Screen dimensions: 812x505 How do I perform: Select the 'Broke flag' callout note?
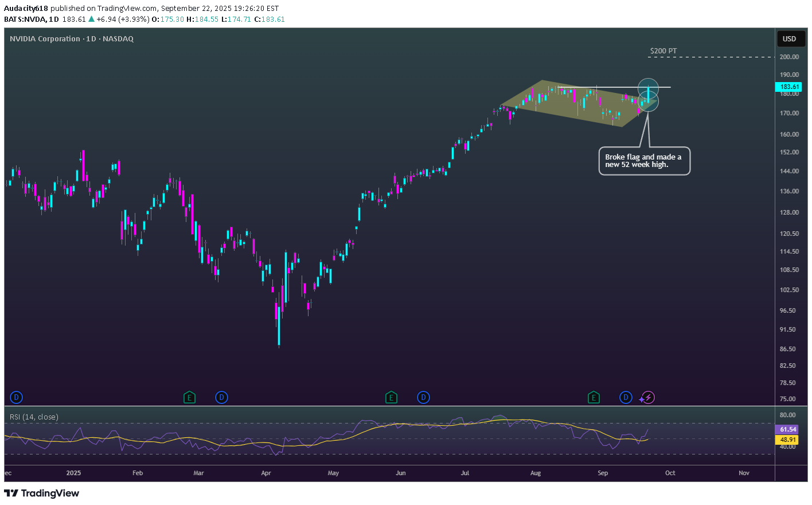point(645,161)
